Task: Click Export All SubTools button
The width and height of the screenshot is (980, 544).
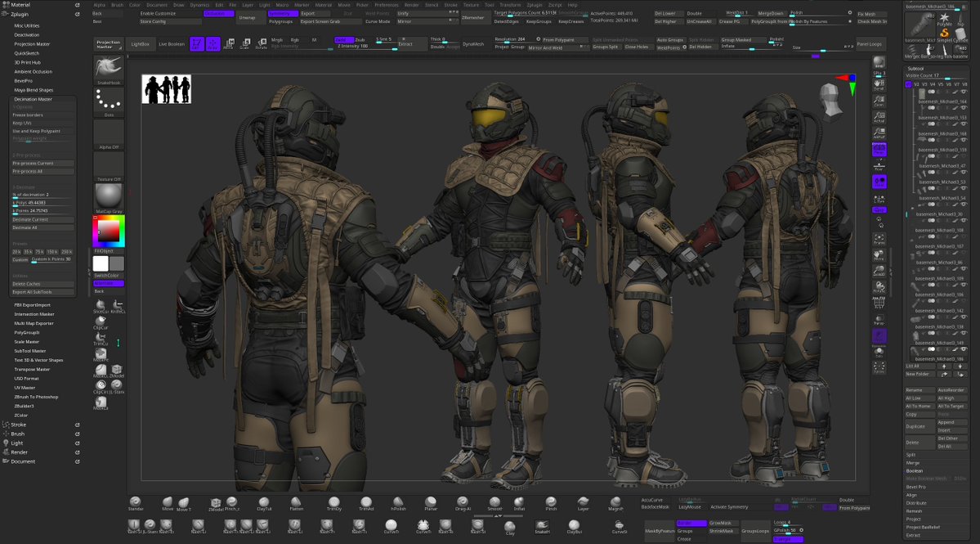Action: tap(43, 292)
